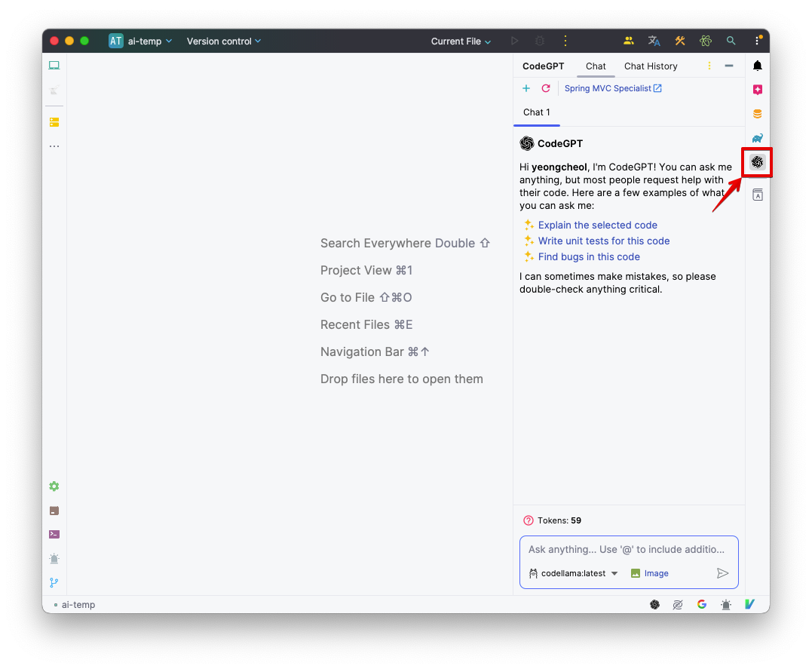Click the green V status bar icon
This screenshot has height=669, width=812.
749,604
